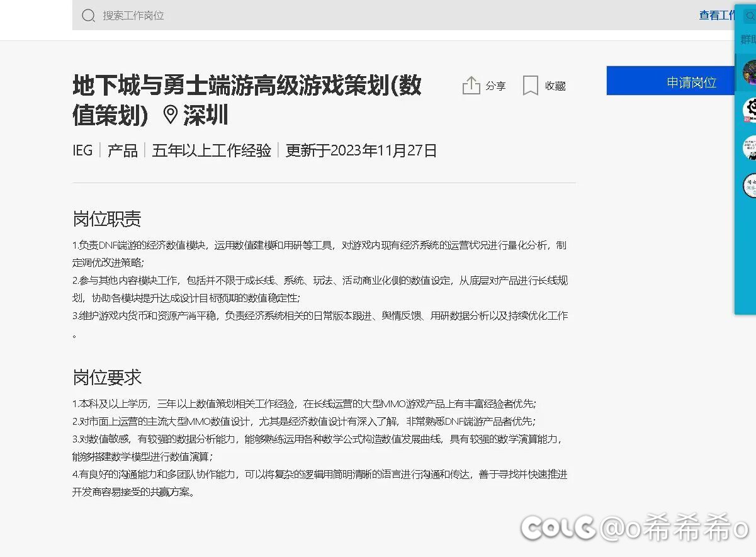This screenshot has width=756, height=557.
Task: Click the fourth avatar in the side chat panel
Action: click(749, 186)
